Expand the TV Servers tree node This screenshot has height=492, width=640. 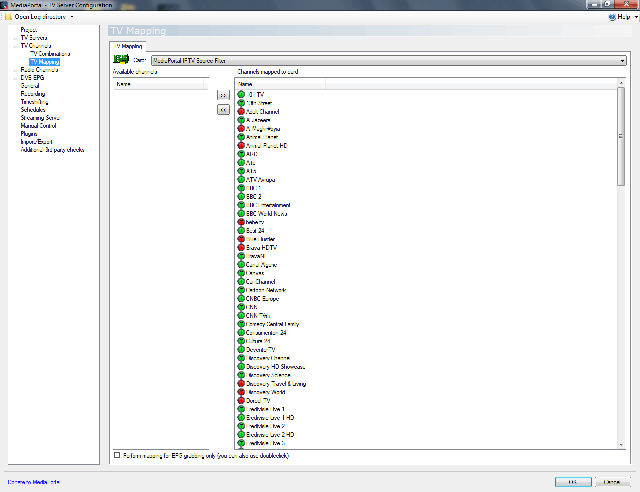tap(15, 38)
